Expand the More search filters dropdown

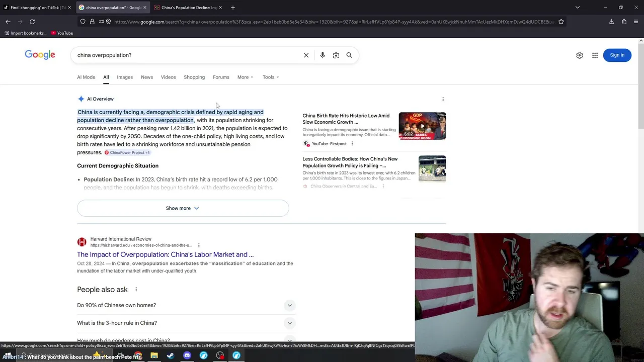point(245,77)
